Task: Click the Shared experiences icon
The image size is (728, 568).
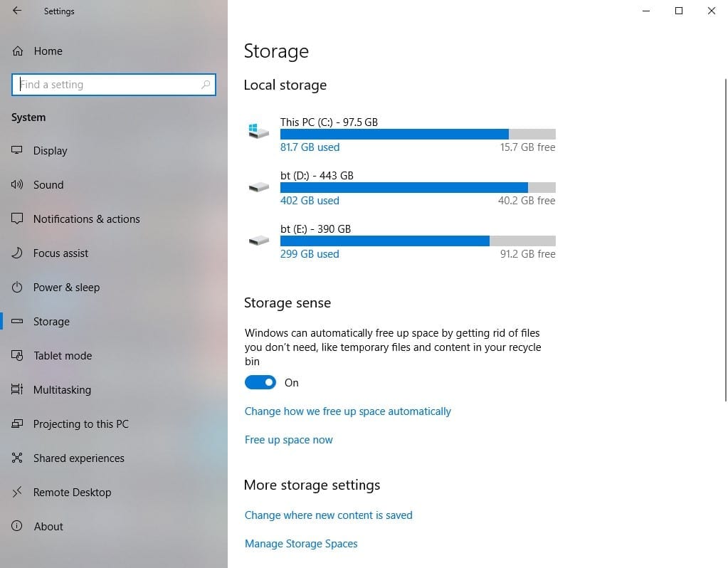Action: [17, 458]
